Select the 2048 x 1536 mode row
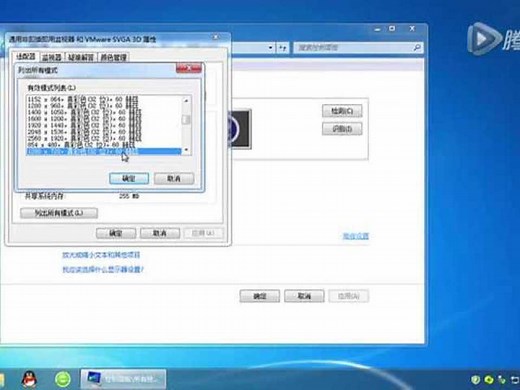Image resolution: width=520 pixels, height=390 pixels. click(104, 132)
